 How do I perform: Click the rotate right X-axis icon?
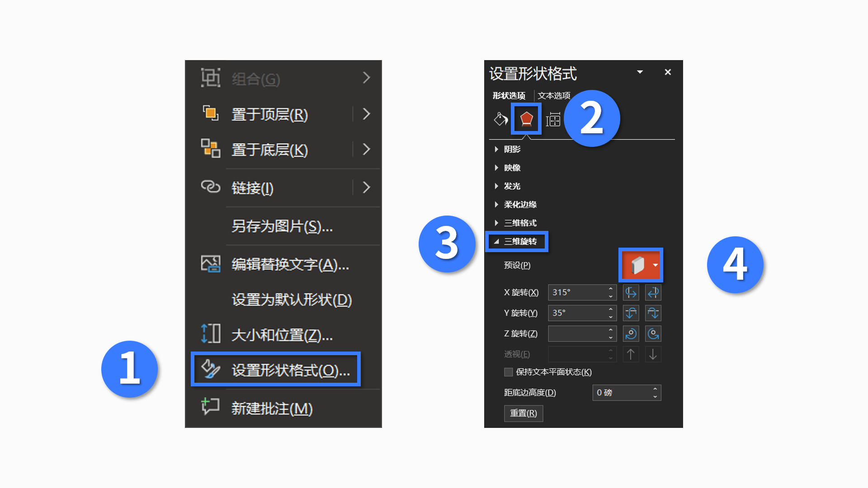coord(653,293)
